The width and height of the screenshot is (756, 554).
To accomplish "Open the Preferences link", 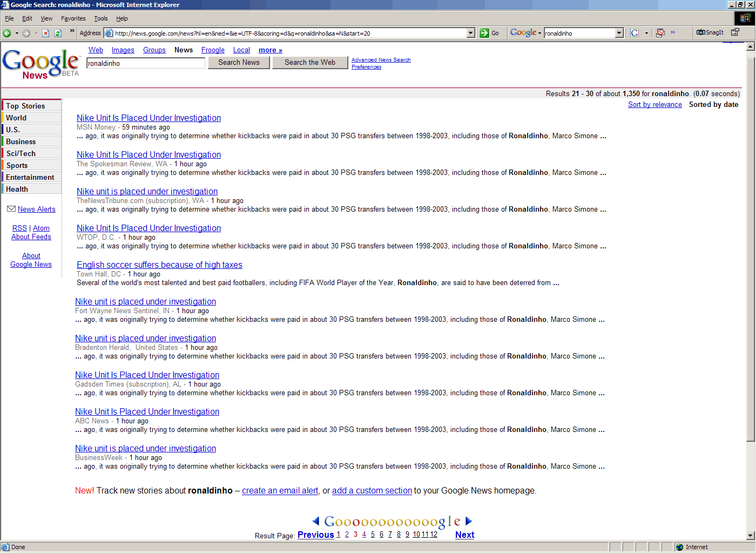I will click(x=366, y=67).
